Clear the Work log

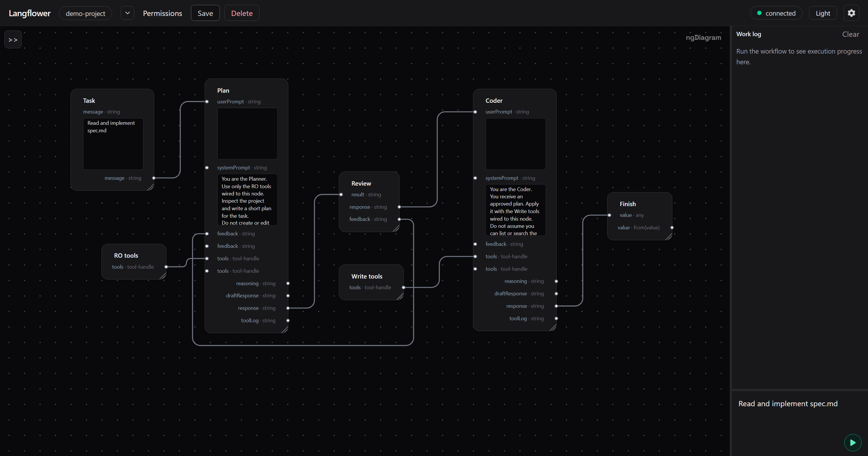pyautogui.click(x=850, y=34)
